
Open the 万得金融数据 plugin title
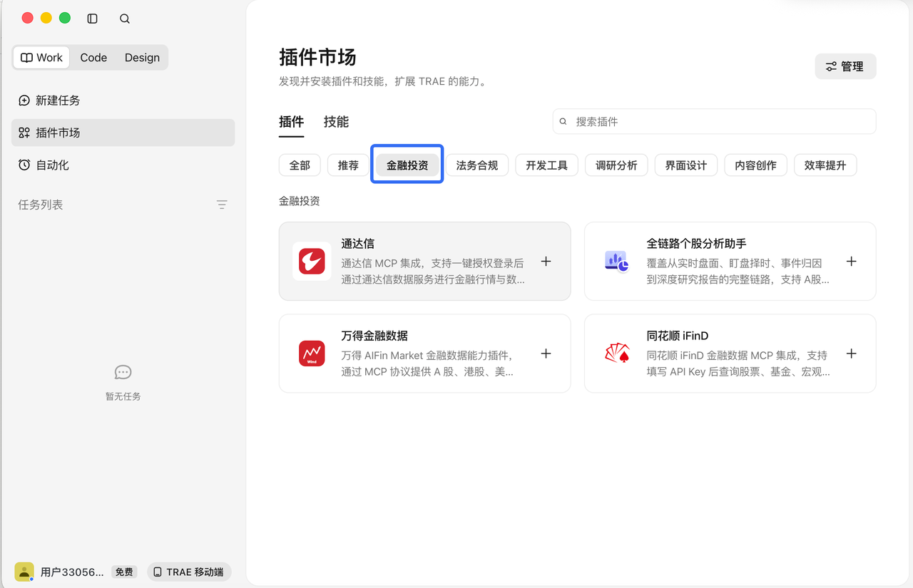coord(374,336)
